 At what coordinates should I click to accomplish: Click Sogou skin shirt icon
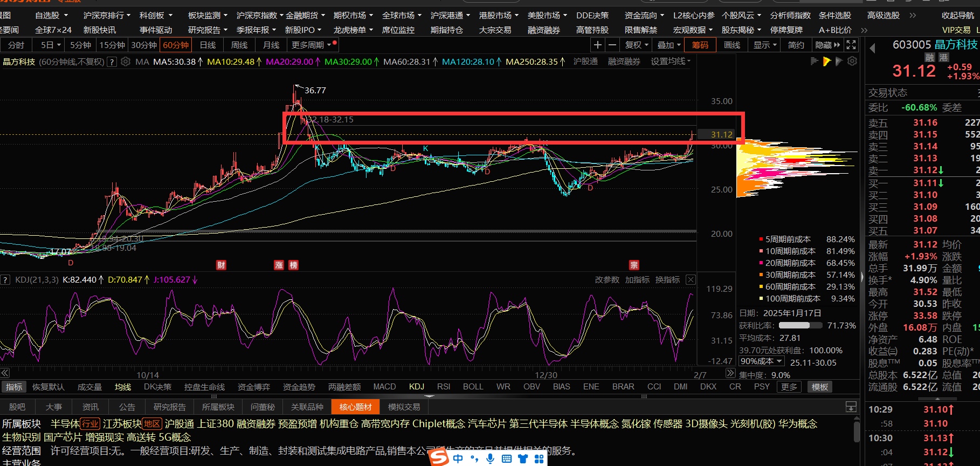tap(523, 458)
